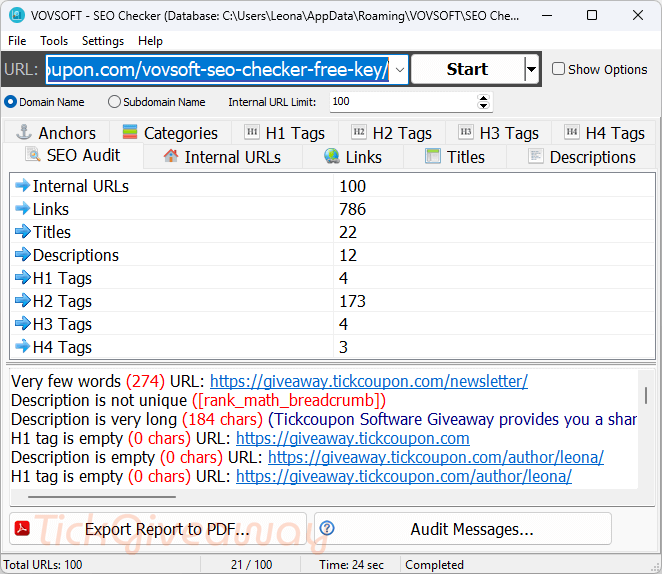Click the question mark help icon
Screen dimensions: 662x574
point(327,528)
